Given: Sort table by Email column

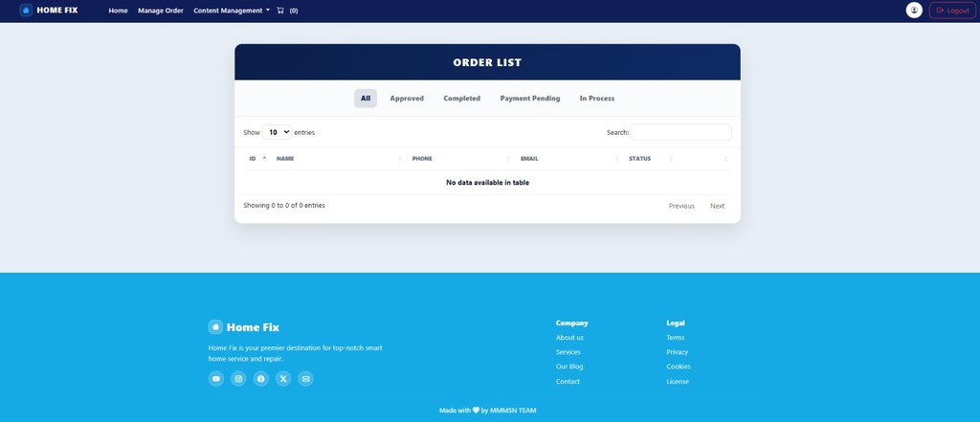Looking at the screenshot, I should pos(568,159).
